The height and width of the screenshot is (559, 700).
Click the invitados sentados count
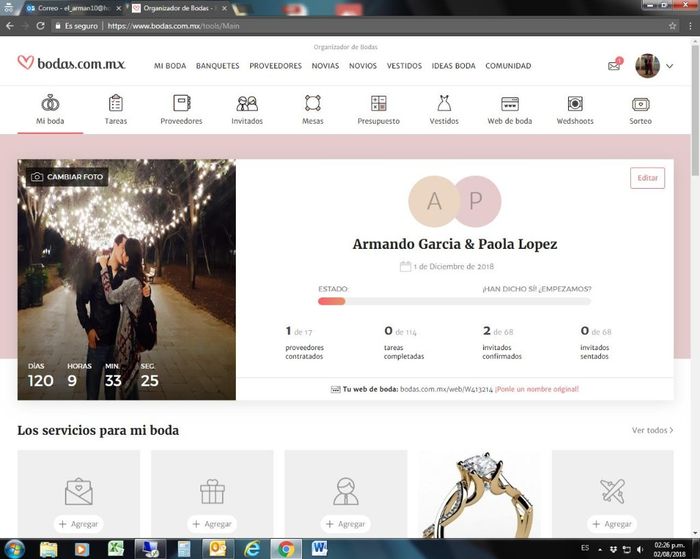click(x=596, y=342)
